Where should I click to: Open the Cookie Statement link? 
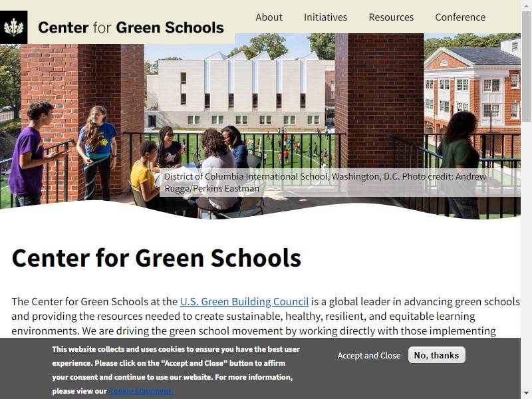pos(141,391)
